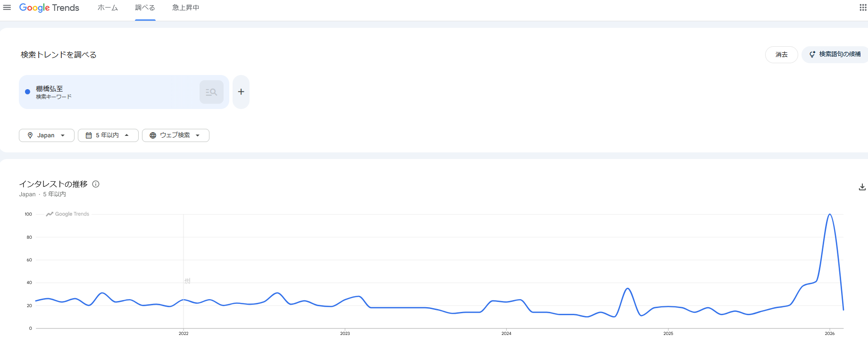Image resolution: width=868 pixels, height=343 pixels.
Task: Click the help icon beside インタレストの推移
Action: tap(96, 184)
